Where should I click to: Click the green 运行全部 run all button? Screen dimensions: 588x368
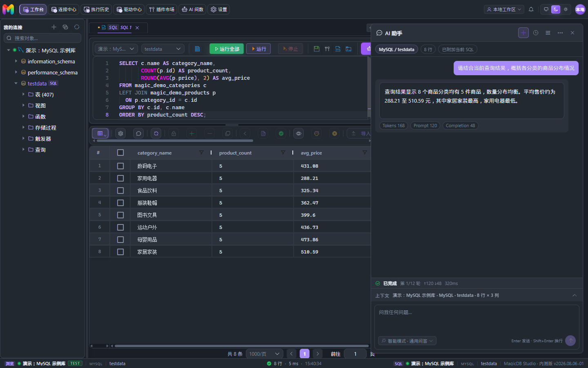coord(227,49)
